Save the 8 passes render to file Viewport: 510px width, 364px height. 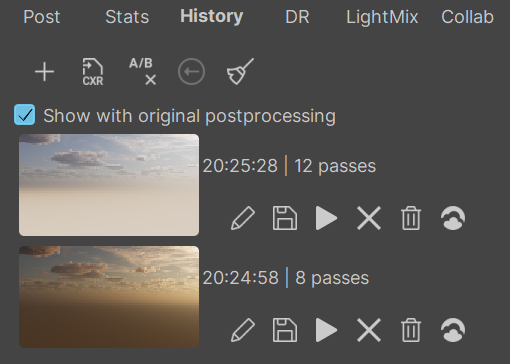pos(285,330)
